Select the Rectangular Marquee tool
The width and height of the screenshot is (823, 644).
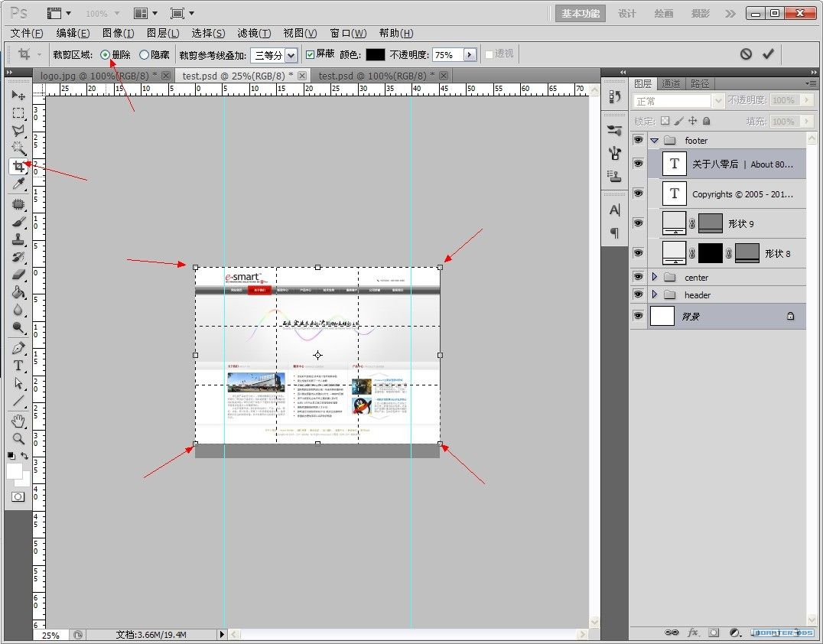pos(18,113)
